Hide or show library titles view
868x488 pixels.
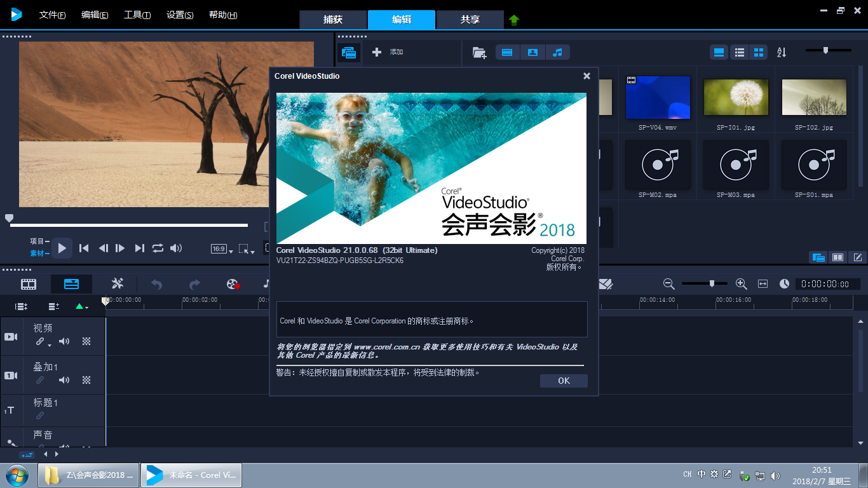[x=719, y=52]
